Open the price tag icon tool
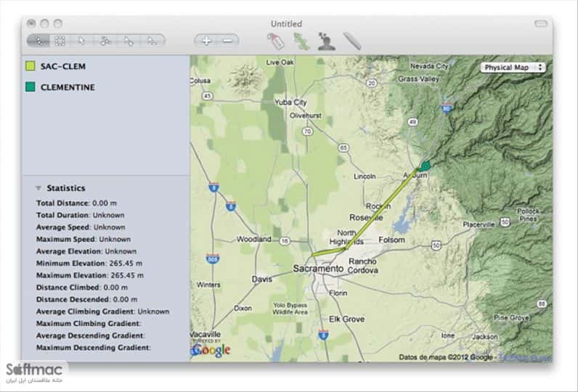The image size is (578, 392). (x=276, y=41)
